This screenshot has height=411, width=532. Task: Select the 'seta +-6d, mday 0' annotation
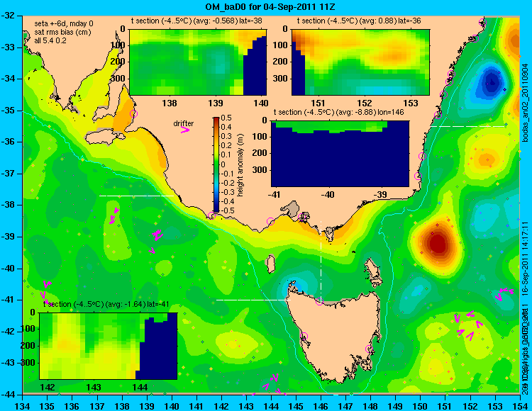click(x=64, y=23)
